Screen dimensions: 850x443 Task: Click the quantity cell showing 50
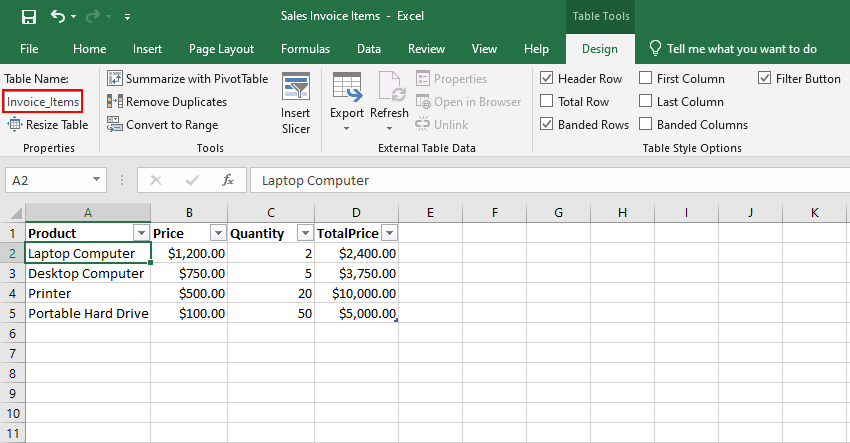pos(271,313)
